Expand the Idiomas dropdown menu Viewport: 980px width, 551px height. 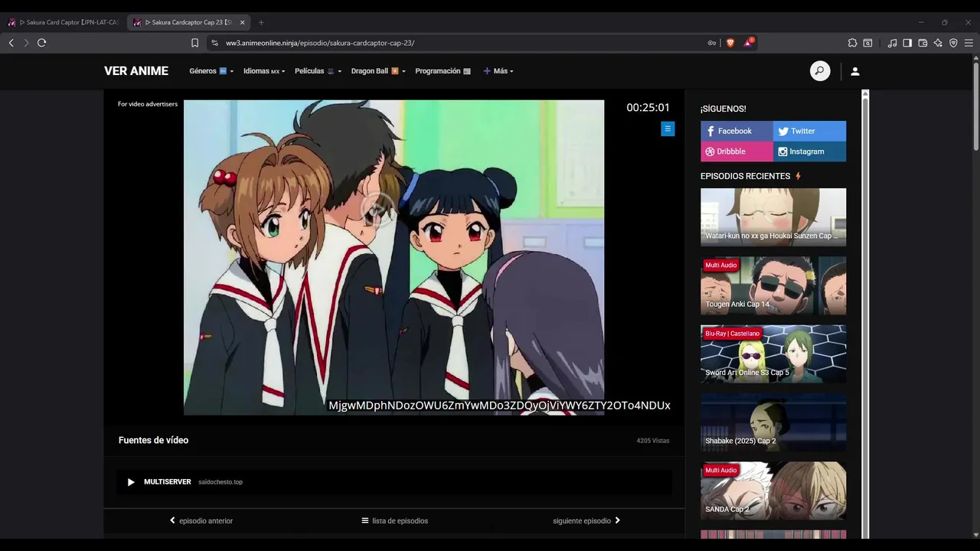[x=264, y=71]
